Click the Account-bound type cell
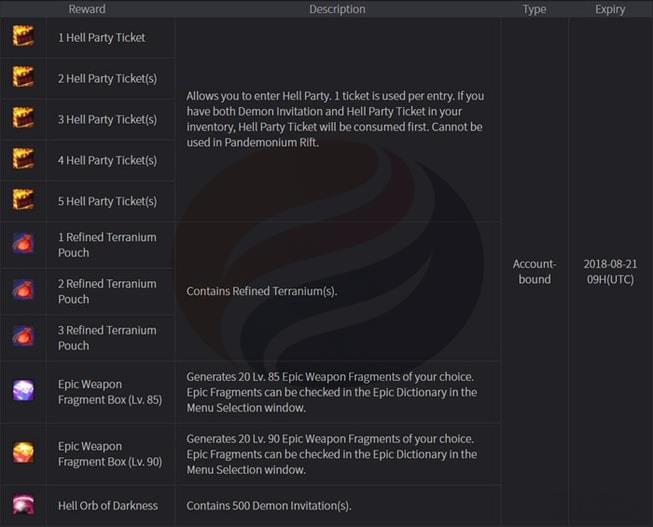This screenshot has width=653, height=527. click(x=534, y=272)
